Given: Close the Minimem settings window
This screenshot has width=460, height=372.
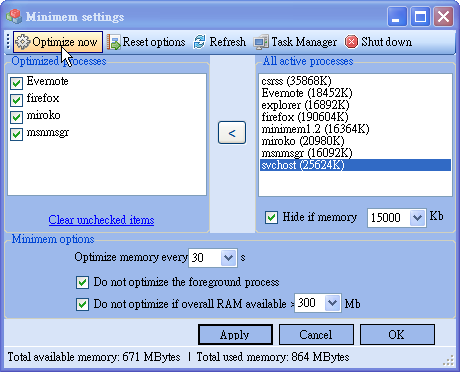Looking at the screenshot, I should tap(443, 16).
